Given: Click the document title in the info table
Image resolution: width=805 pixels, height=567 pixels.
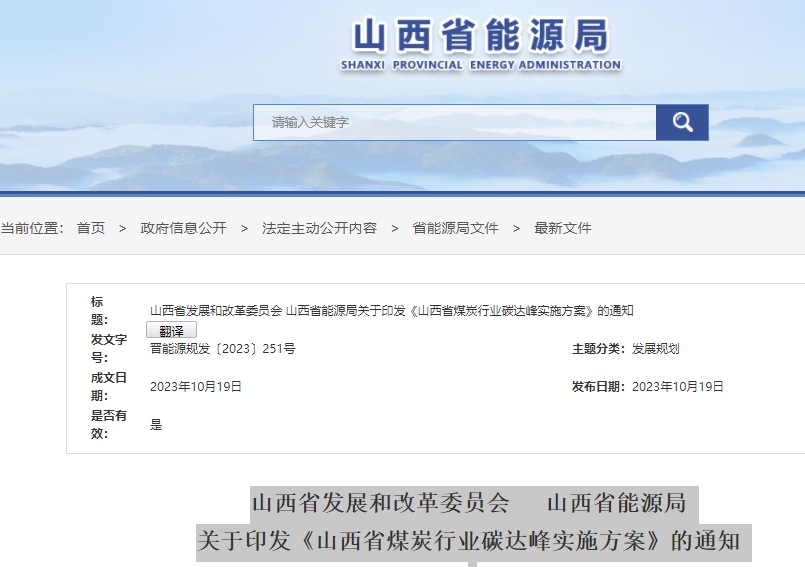Looking at the screenshot, I should [391, 310].
